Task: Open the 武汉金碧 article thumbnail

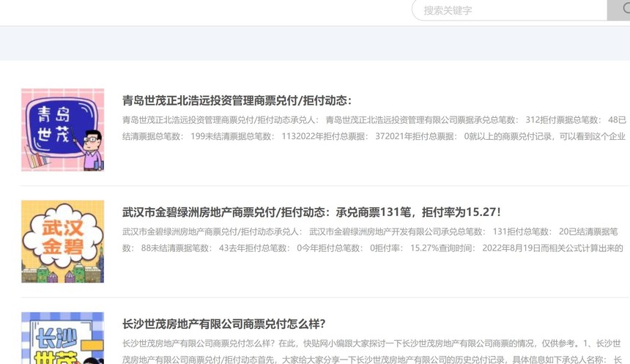Action: [x=63, y=242]
